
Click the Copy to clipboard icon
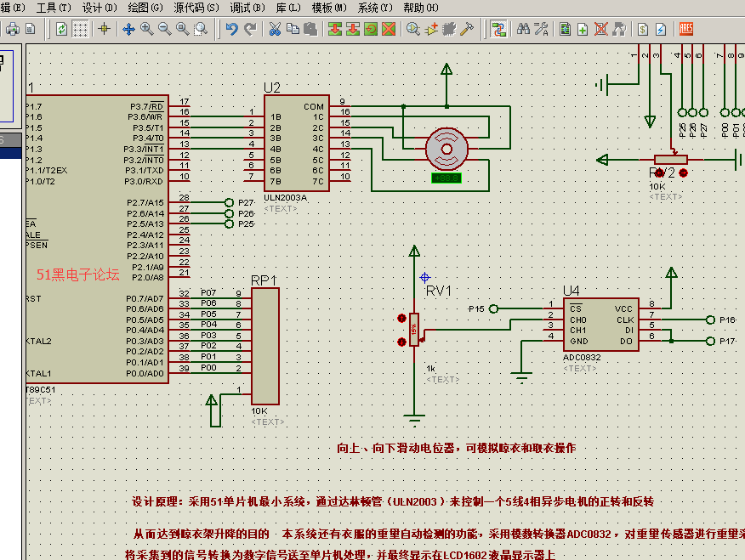tap(293, 30)
